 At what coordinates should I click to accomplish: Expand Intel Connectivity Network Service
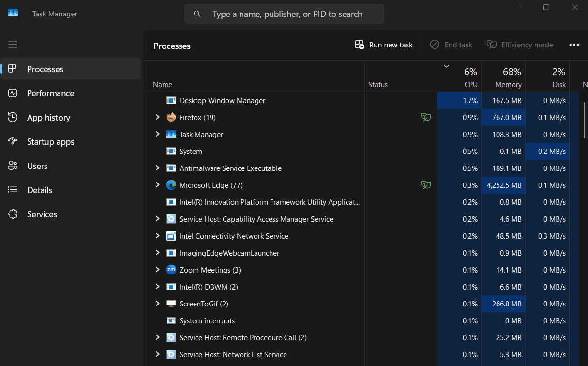[x=157, y=236]
